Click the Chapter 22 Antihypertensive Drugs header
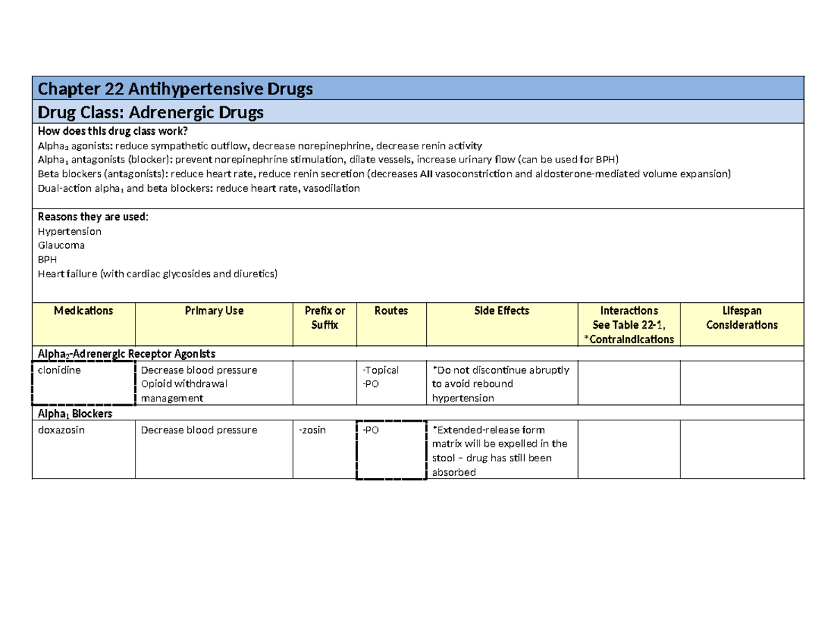The image size is (834, 644). click(x=174, y=88)
